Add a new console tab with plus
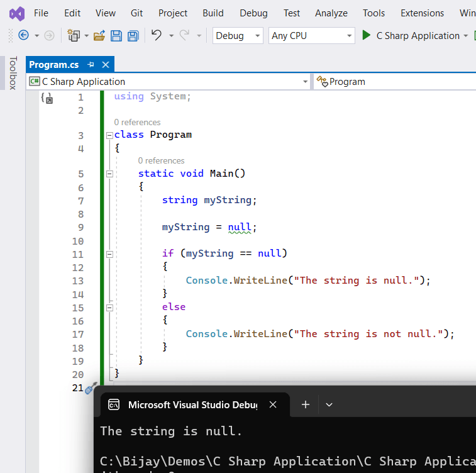Image resolution: width=476 pixels, height=473 pixels. pyautogui.click(x=306, y=404)
